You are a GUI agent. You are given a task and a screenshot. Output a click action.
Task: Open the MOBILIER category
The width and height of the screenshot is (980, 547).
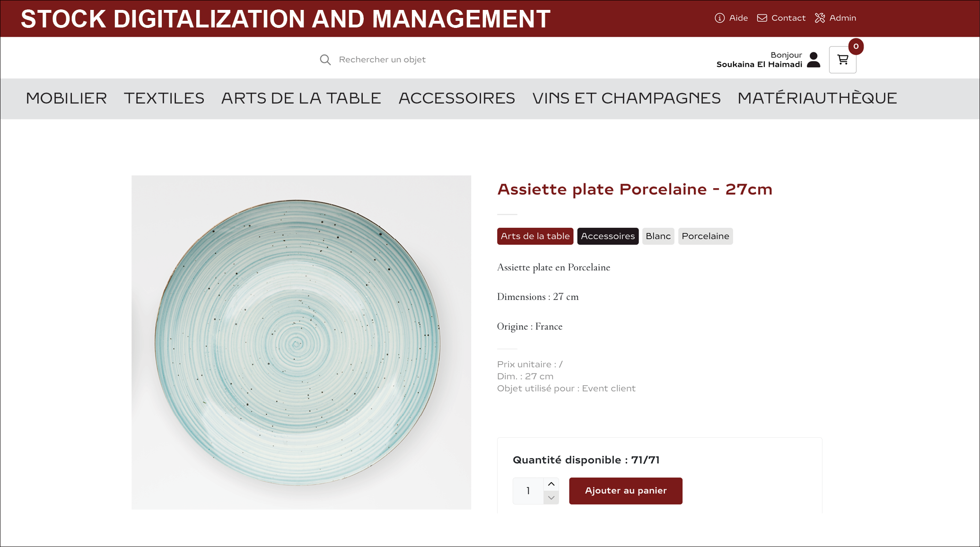tap(66, 98)
